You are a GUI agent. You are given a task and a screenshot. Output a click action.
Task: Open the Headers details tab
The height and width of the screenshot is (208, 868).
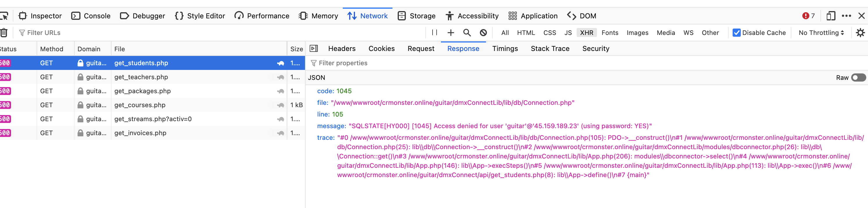click(342, 49)
